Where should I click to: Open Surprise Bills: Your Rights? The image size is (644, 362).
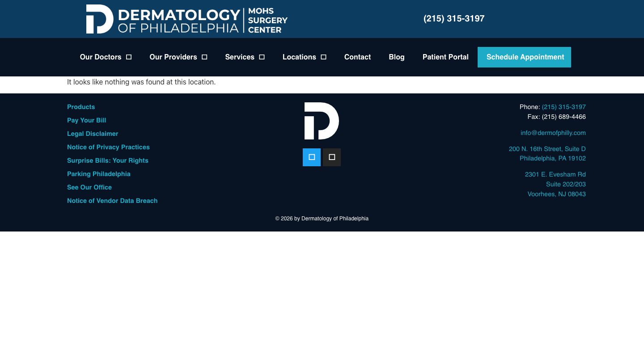point(108,160)
